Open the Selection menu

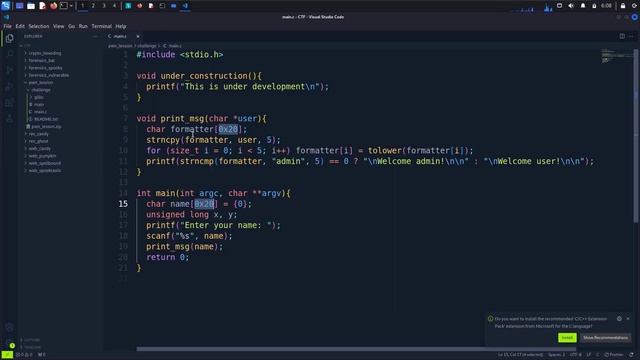click(x=39, y=26)
